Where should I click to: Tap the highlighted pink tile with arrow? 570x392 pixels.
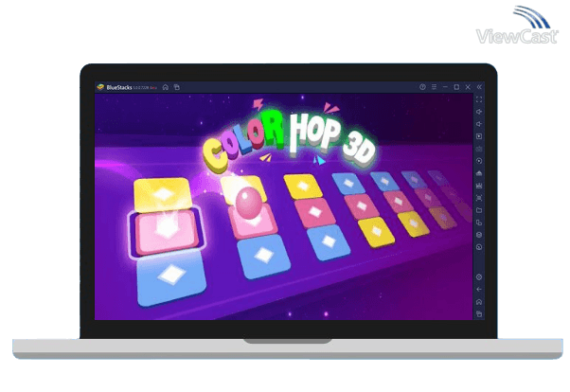coord(167,231)
